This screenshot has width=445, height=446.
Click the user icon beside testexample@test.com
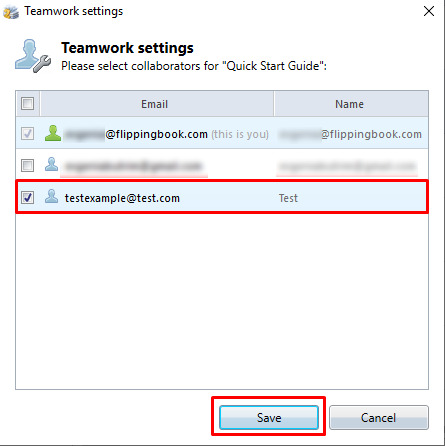tap(51, 196)
